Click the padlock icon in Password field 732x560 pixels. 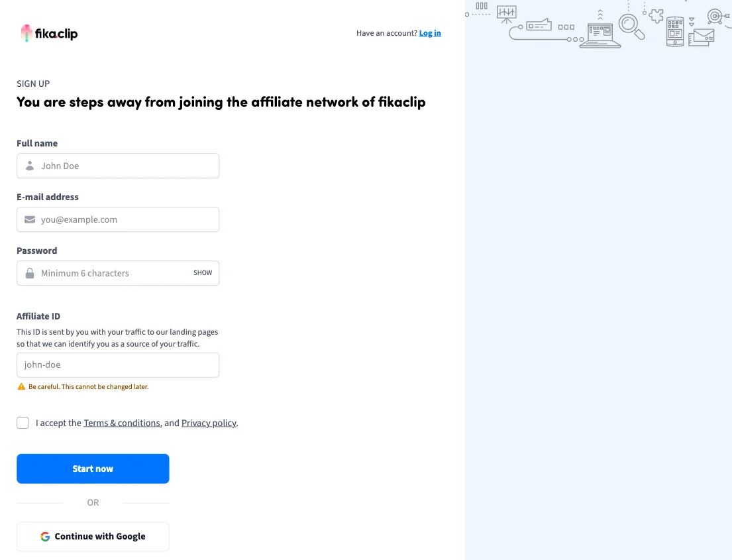30,273
